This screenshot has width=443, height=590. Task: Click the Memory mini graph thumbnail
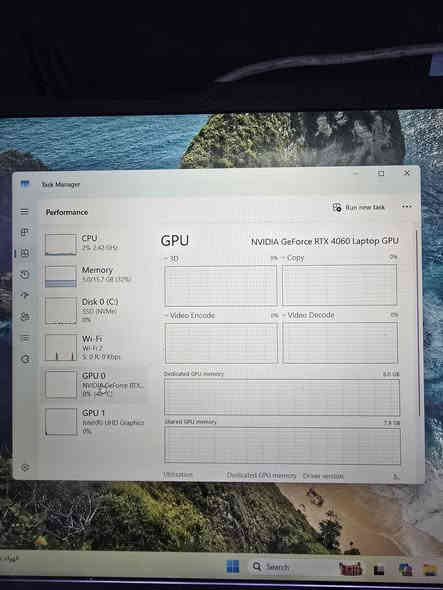61,276
